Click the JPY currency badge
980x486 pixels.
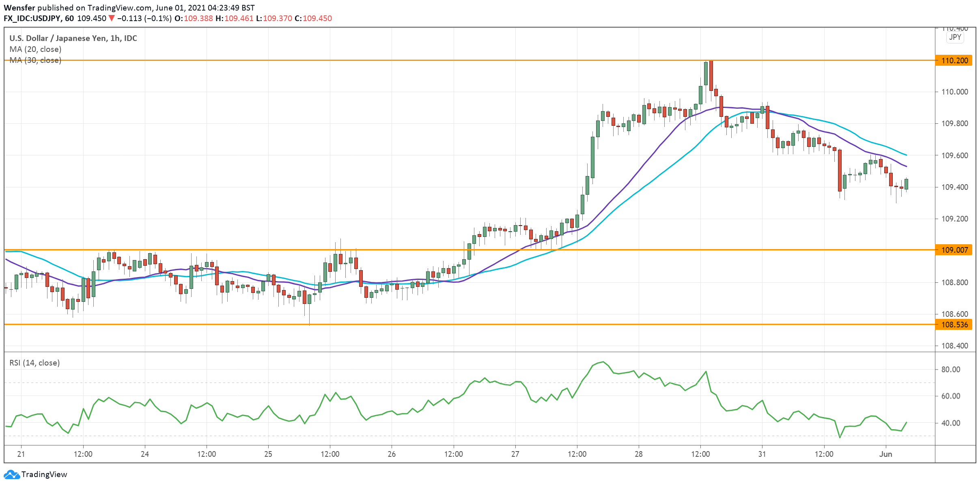tap(955, 37)
